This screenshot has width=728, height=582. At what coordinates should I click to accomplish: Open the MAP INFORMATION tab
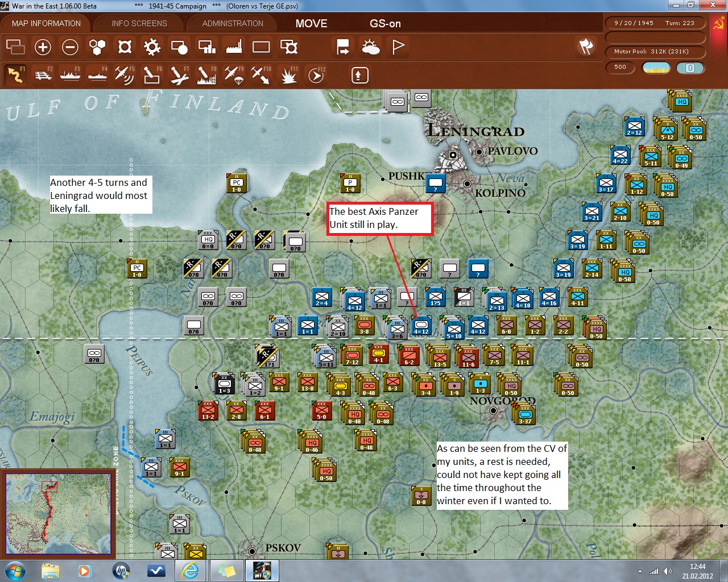46,23
